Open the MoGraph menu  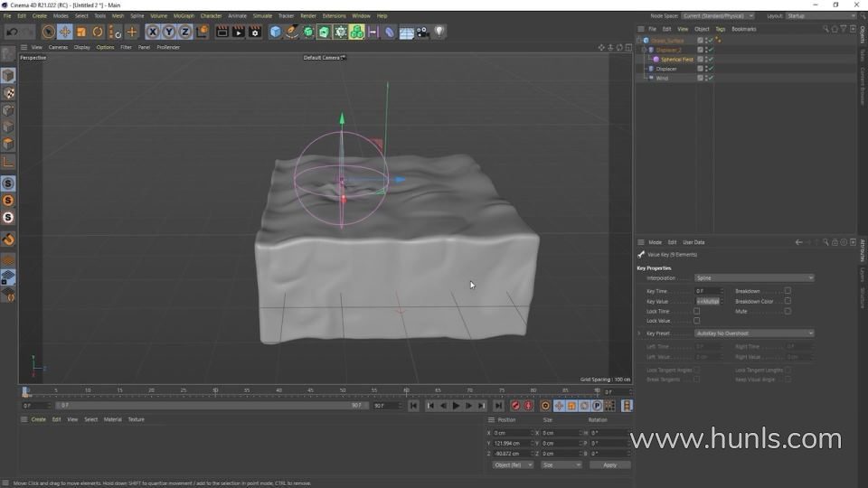tap(183, 15)
